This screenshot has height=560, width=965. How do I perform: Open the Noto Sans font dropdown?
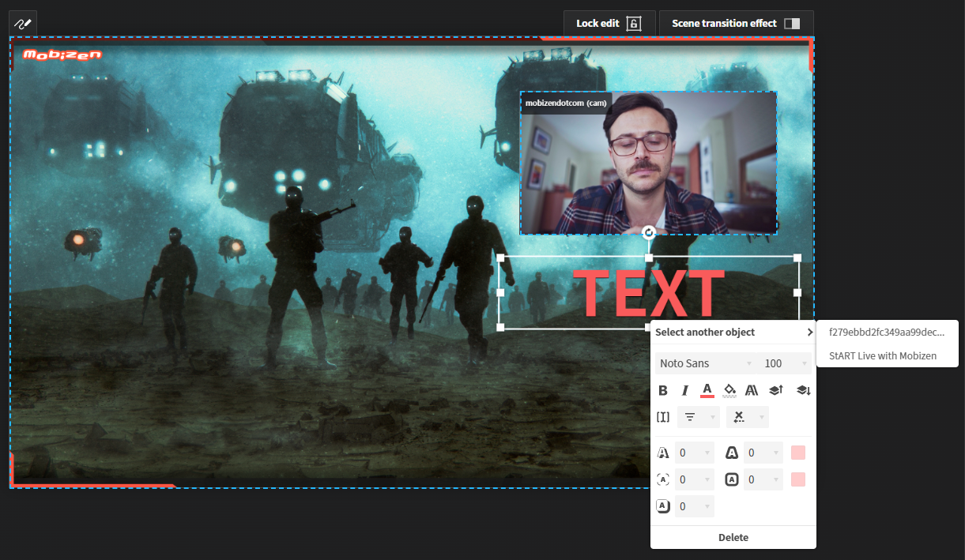click(x=706, y=363)
